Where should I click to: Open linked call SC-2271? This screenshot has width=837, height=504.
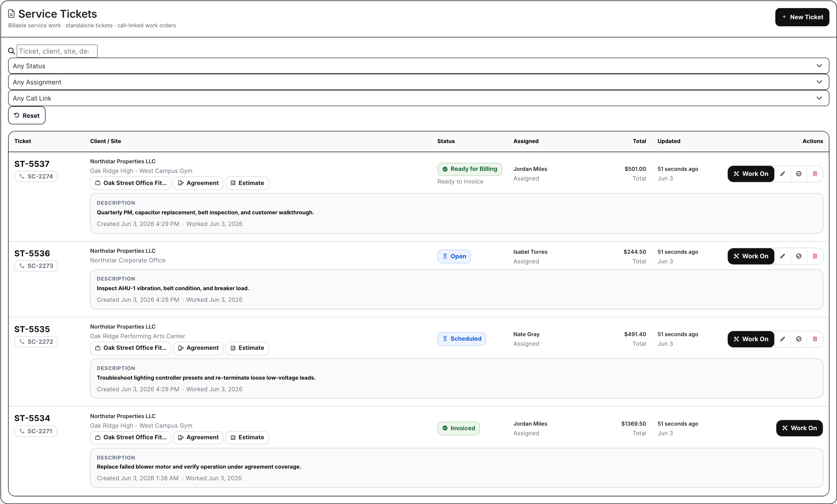click(x=36, y=431)
